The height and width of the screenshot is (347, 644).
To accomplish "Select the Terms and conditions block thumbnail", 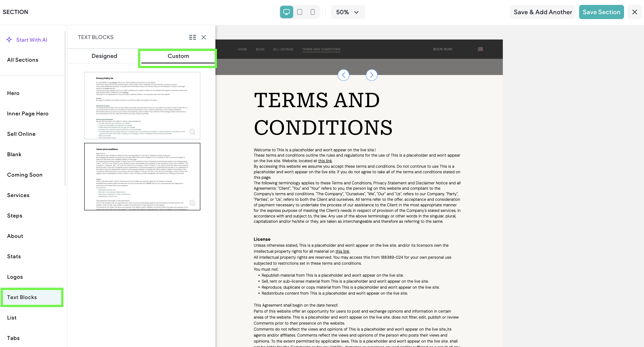I will [x=142, y=177].
